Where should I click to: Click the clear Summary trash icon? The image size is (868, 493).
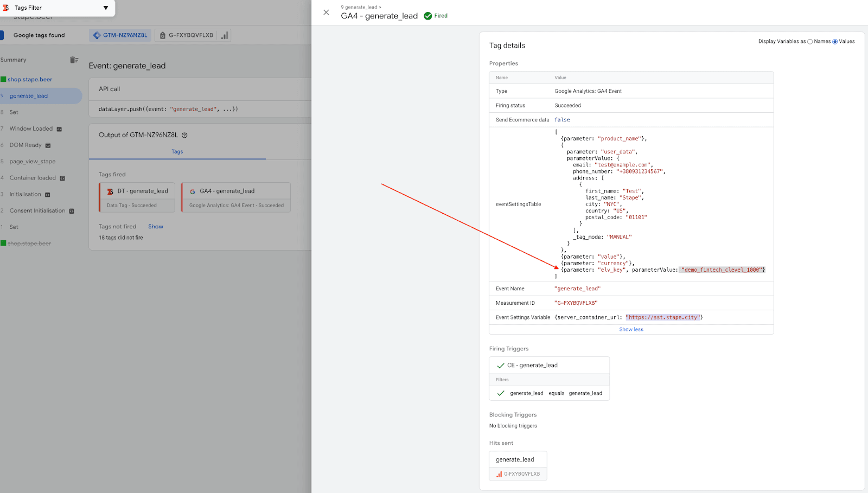pos(74,60)
